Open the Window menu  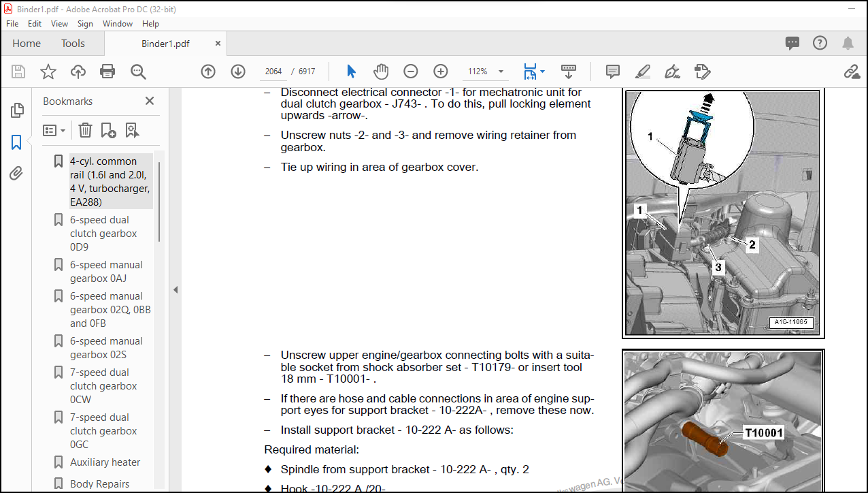(118, 23)
